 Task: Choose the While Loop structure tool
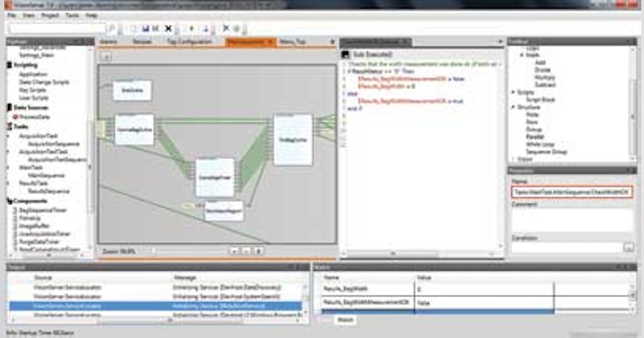tap(543, 143)
